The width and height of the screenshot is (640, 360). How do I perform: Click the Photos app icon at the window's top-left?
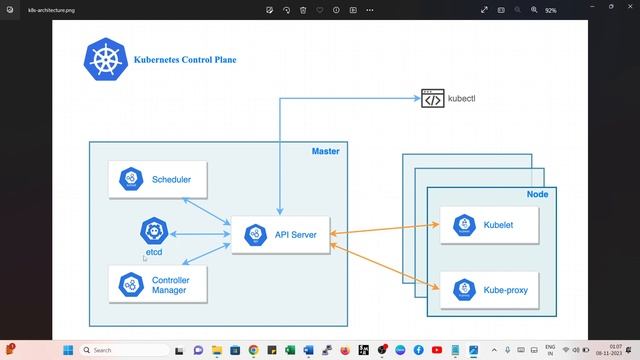coord(10,10)
